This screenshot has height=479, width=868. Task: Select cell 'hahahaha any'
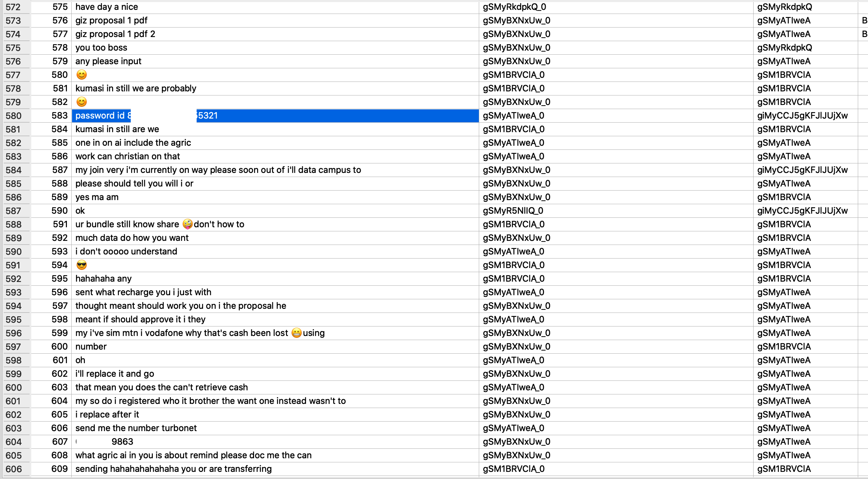tap(275, 279)
